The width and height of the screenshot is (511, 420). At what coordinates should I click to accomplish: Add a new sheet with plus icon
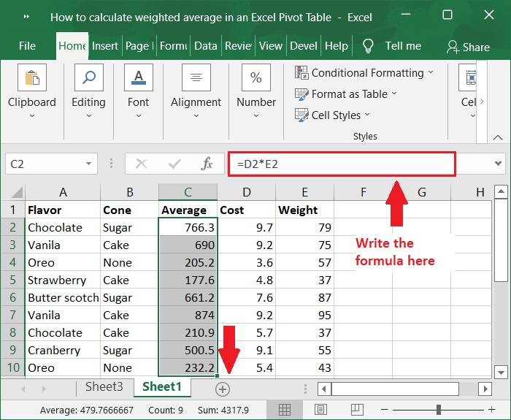(x=223, y=389)
